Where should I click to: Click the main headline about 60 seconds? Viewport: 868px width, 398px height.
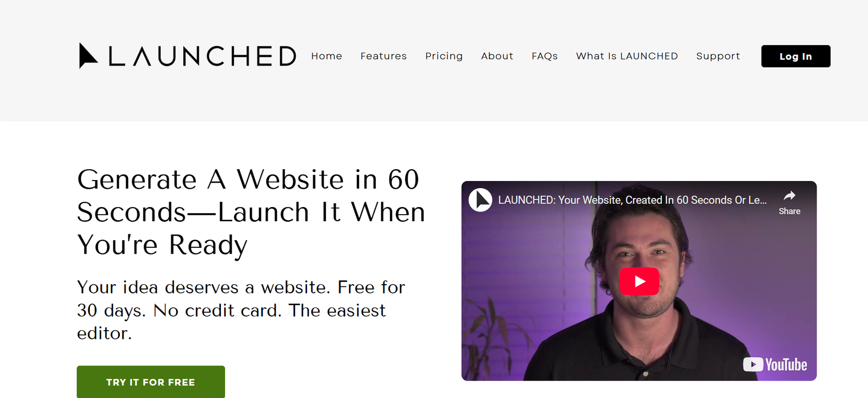click(x=251, y=212)
